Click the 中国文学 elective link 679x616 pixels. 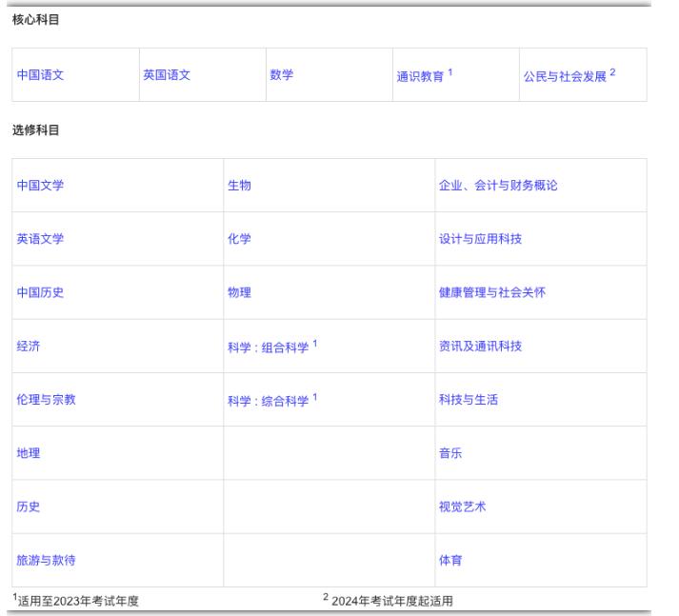tap(40, 186)
